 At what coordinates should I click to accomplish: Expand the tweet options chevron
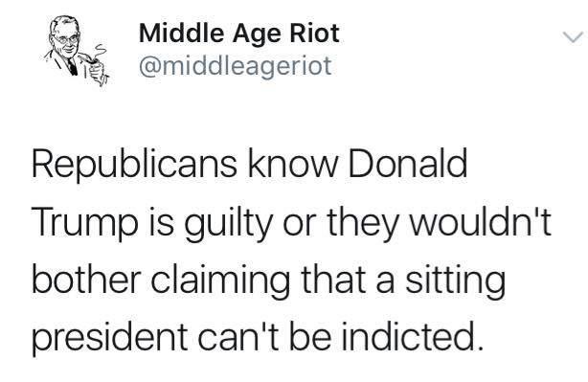tap(573, 37)
